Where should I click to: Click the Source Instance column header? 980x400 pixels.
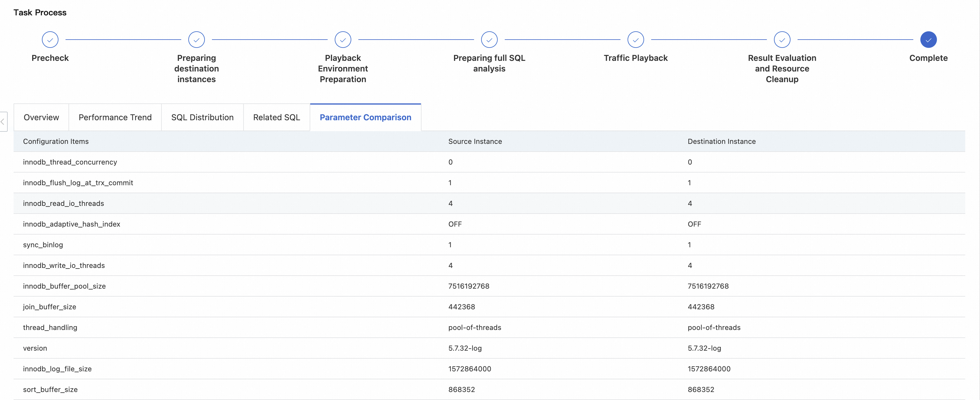(x=475, y=141)
